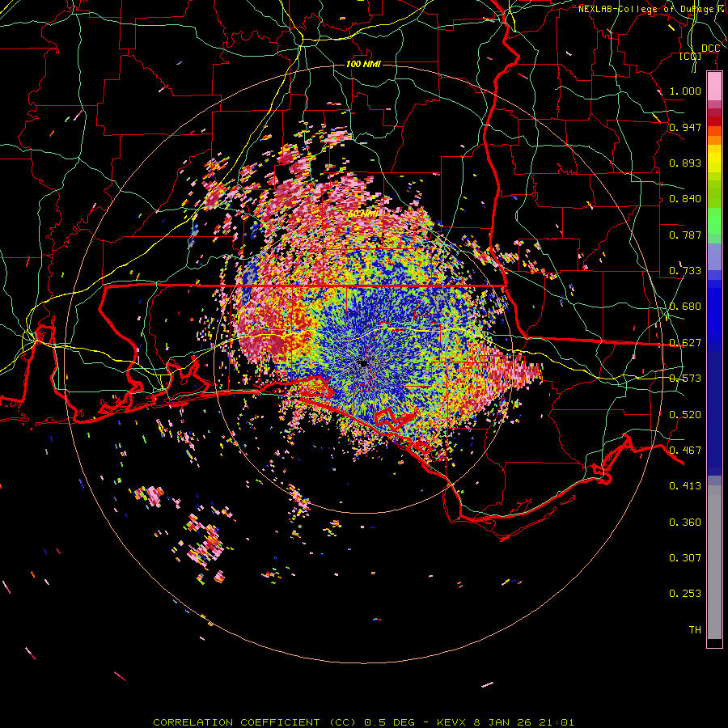
Task: Select the 0.360 scale value
Action: coord(685,523)
